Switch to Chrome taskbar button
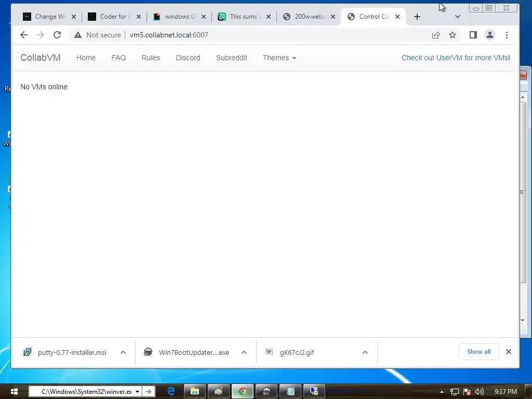 [x=242, y=392]
